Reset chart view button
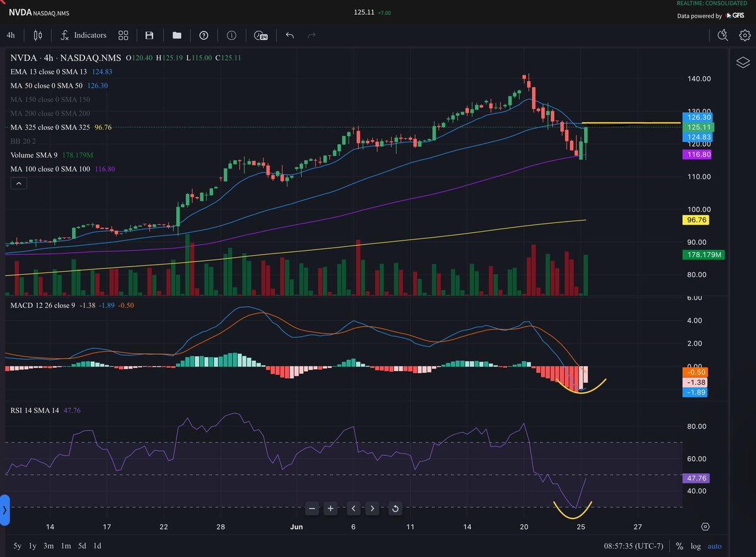 [395, 508]
